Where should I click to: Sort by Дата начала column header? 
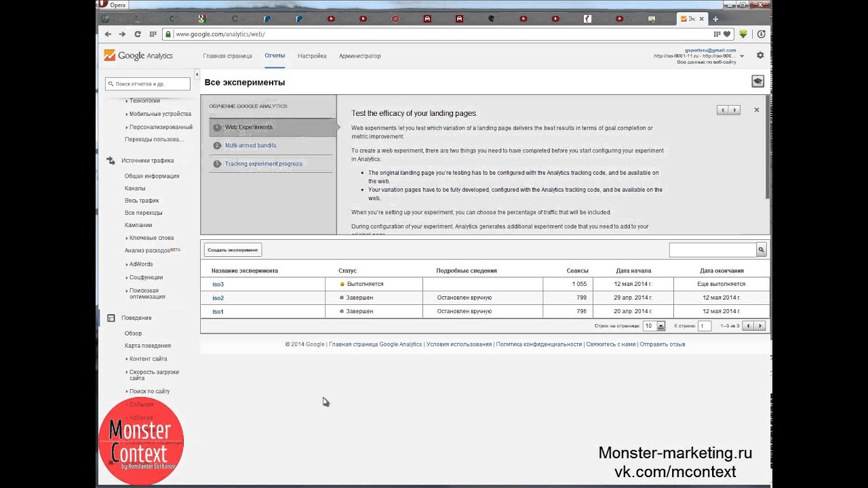[x=633, y=271]
